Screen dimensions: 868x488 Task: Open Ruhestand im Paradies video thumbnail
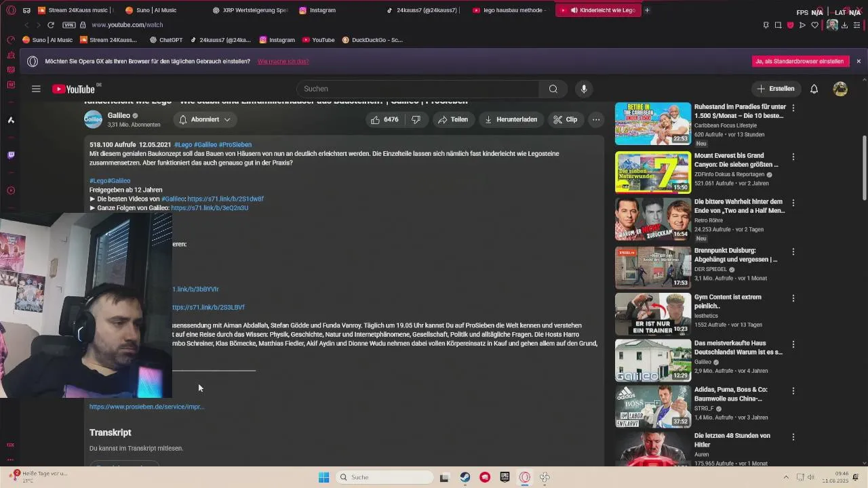(653, 124)
